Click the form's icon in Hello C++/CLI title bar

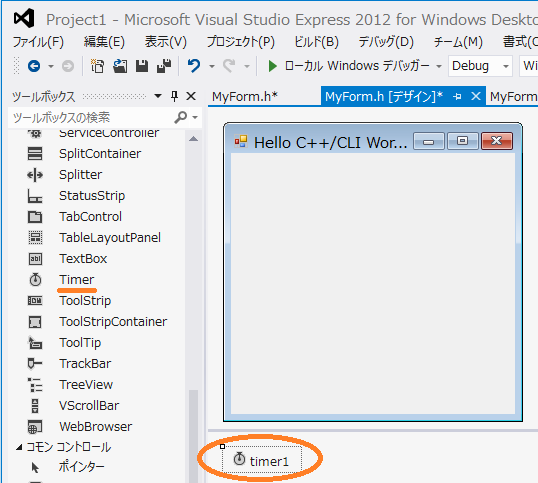241,141
